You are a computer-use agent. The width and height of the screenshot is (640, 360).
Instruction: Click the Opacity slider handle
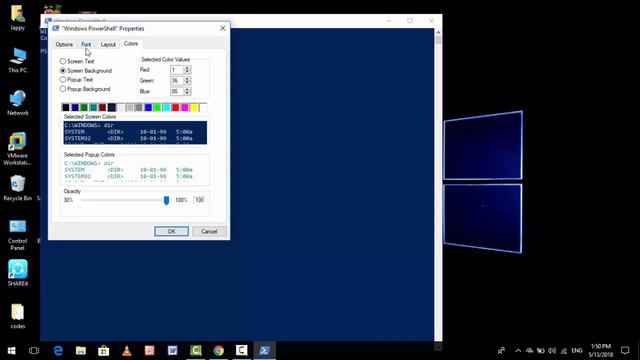click(166, 200)
